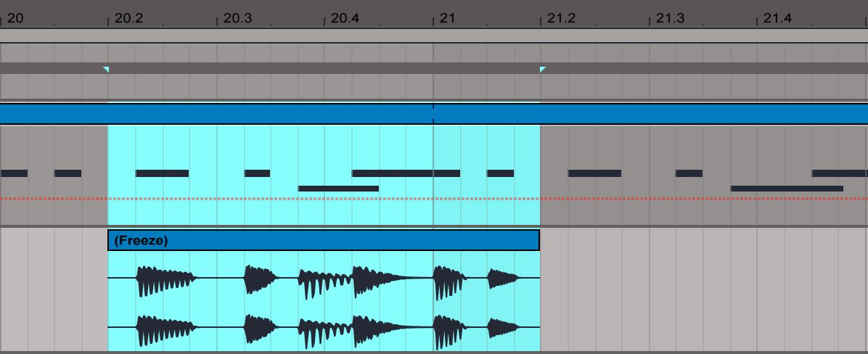Click the loop end marker triangle
The width and height of the screenshot is (868, 354).
[x=542, y=70]
